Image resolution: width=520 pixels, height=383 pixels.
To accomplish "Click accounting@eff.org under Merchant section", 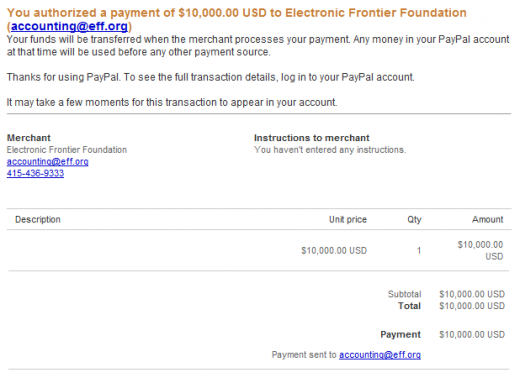I will (47, 162).
